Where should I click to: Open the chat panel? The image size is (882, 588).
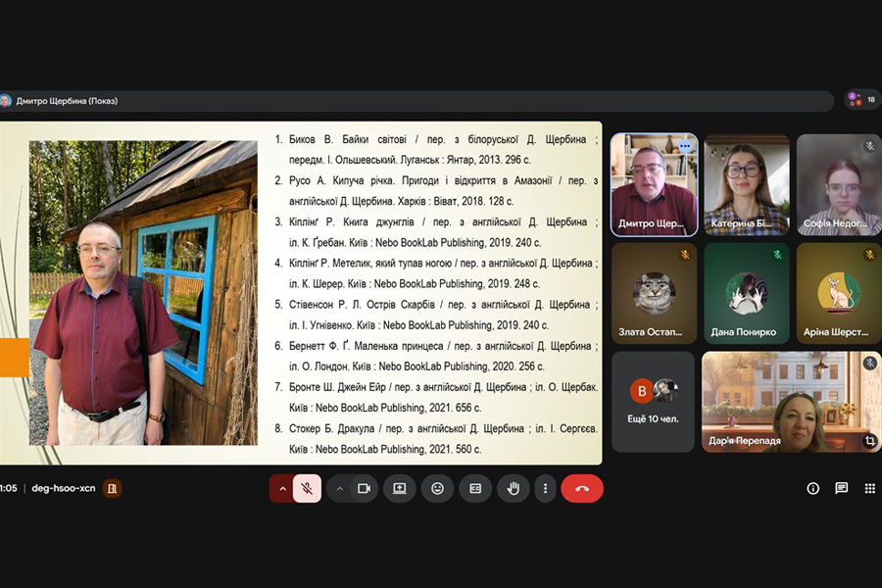tap(841, 488)
